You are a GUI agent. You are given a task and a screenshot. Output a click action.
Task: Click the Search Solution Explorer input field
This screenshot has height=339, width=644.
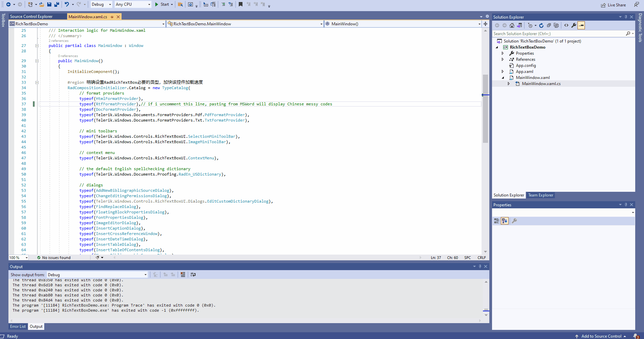[559, 34]
